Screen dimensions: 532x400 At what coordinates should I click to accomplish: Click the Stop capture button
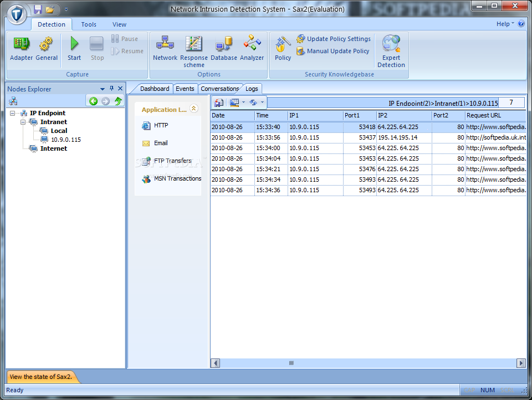97,49
